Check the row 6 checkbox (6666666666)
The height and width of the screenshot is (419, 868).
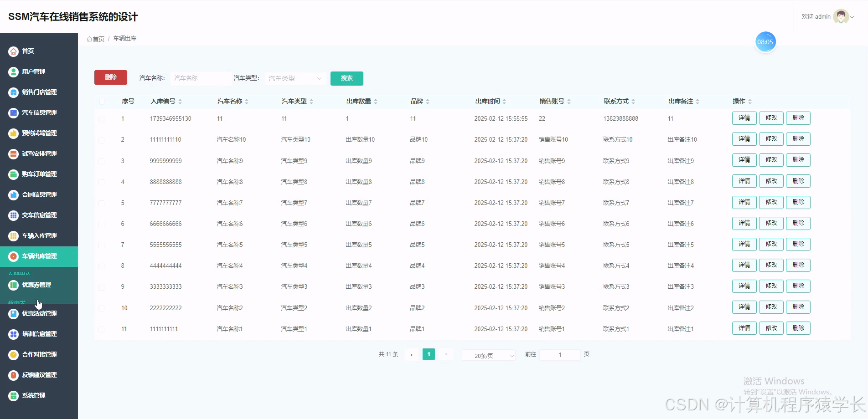pos(102,224)
